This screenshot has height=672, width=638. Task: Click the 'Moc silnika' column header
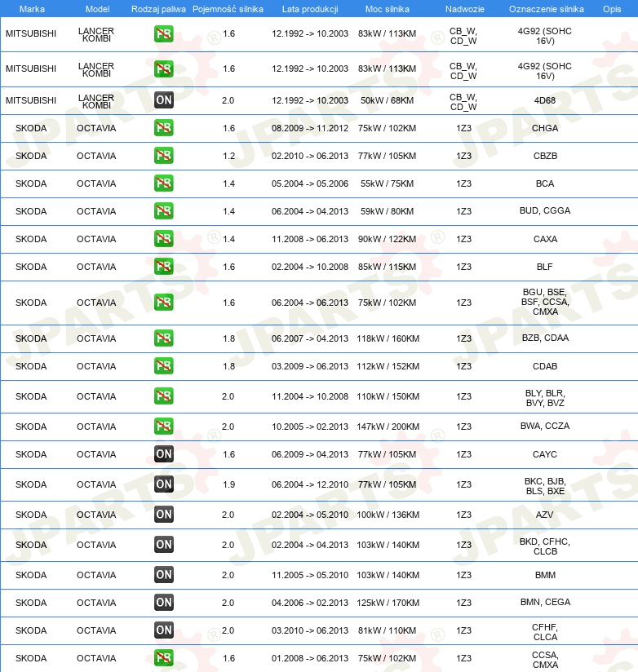click(x=388, y=9)
